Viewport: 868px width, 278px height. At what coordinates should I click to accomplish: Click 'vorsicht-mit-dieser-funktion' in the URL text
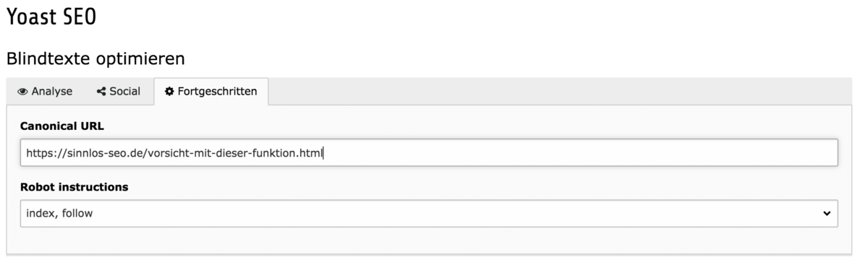221,153
